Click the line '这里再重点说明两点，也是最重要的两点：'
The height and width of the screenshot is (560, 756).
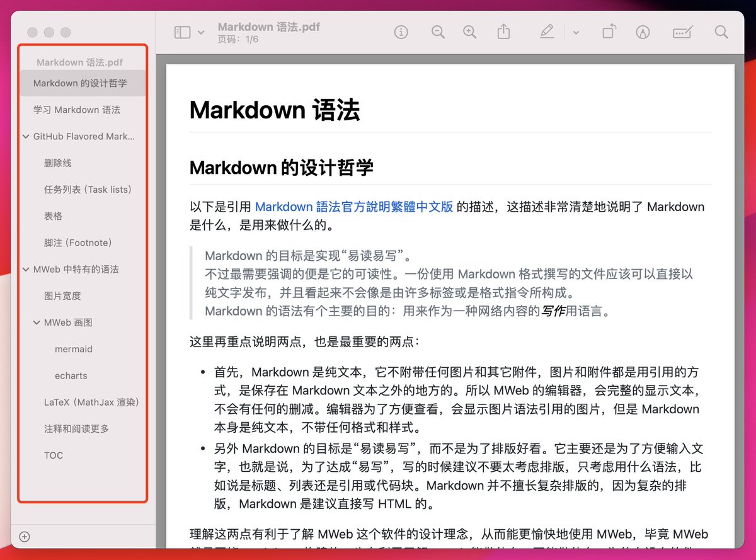pyautogui.click(x=304, y=341)
